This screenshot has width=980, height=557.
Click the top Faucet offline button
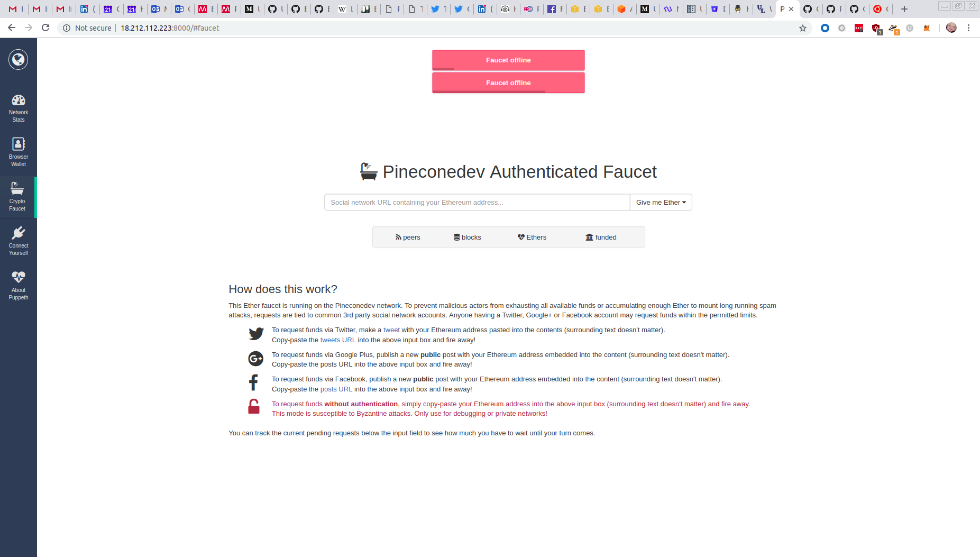point(508,60)
